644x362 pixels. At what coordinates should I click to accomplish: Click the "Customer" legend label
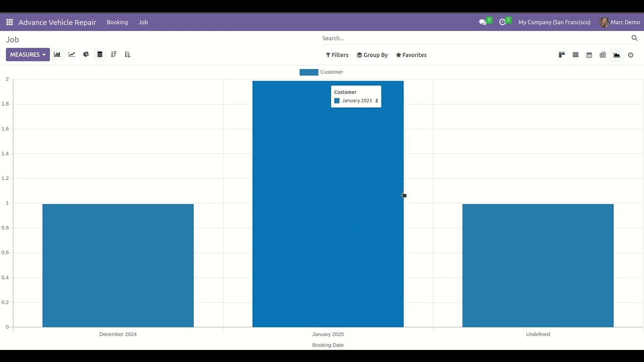[x=332, y=72]
